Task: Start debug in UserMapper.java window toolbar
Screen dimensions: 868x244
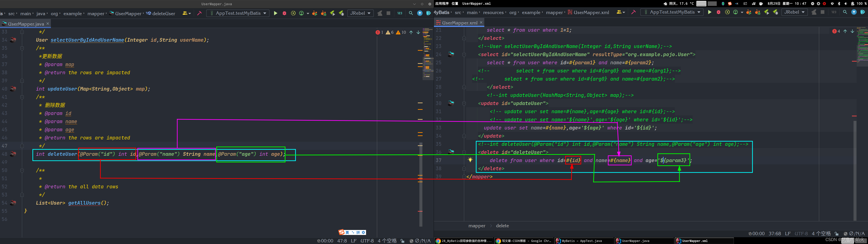Action: (x=284, y=13)
